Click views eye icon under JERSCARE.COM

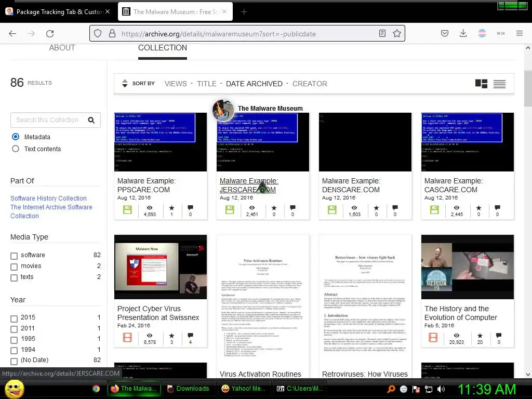252,208
